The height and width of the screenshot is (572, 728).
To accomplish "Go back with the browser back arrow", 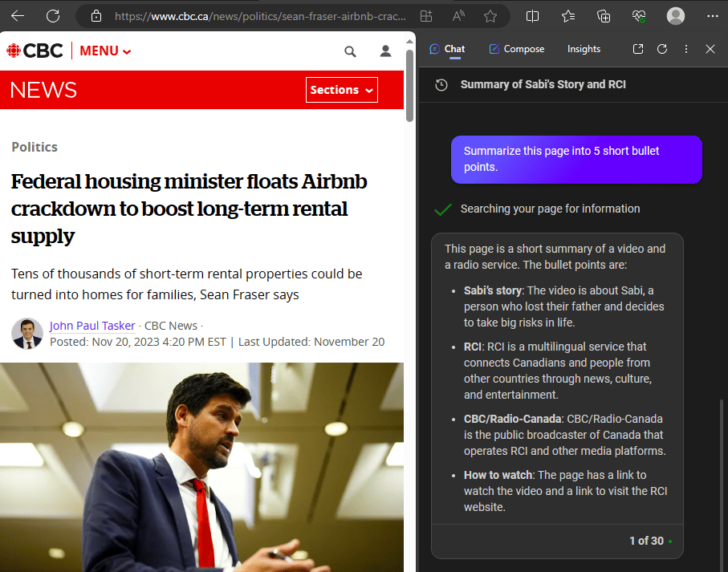I will (18, 16).
